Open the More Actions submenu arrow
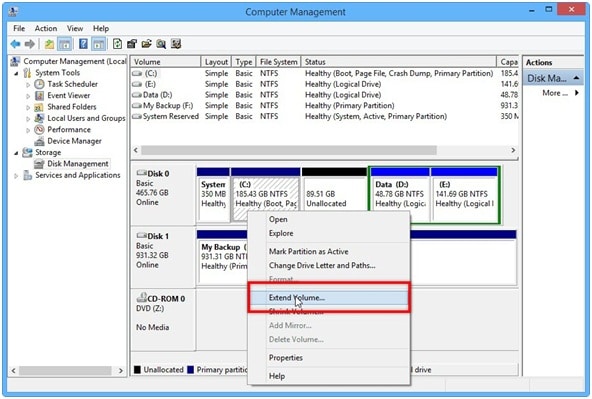The height and width of the screenshot is (399, 592). [x=577, y=93]
